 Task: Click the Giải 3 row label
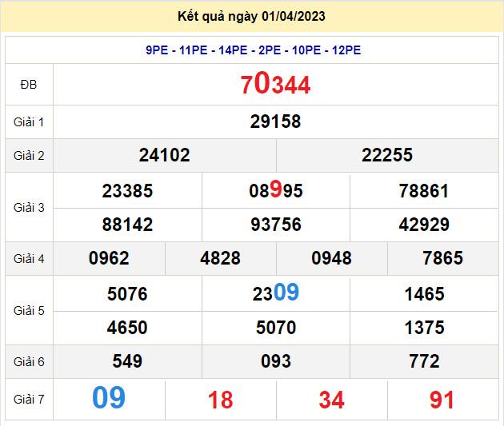coord(29,208)
